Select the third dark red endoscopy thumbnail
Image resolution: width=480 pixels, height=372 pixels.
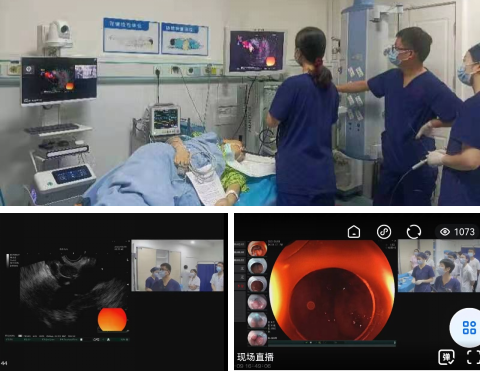[x=257, y=284]
